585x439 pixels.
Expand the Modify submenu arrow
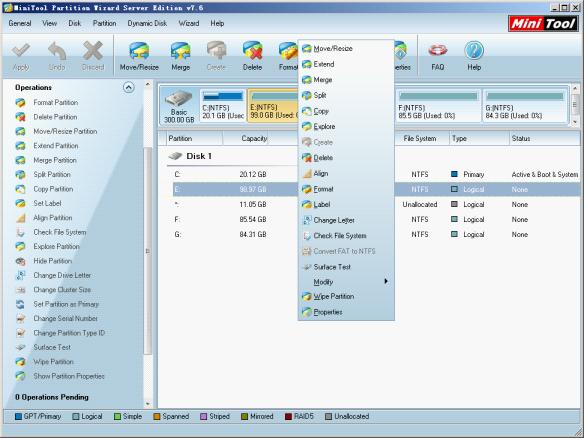tap(386, 281)
